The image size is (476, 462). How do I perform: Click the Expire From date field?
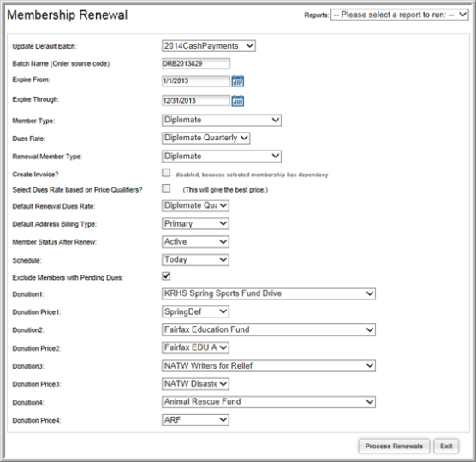(x=196, y=81)
